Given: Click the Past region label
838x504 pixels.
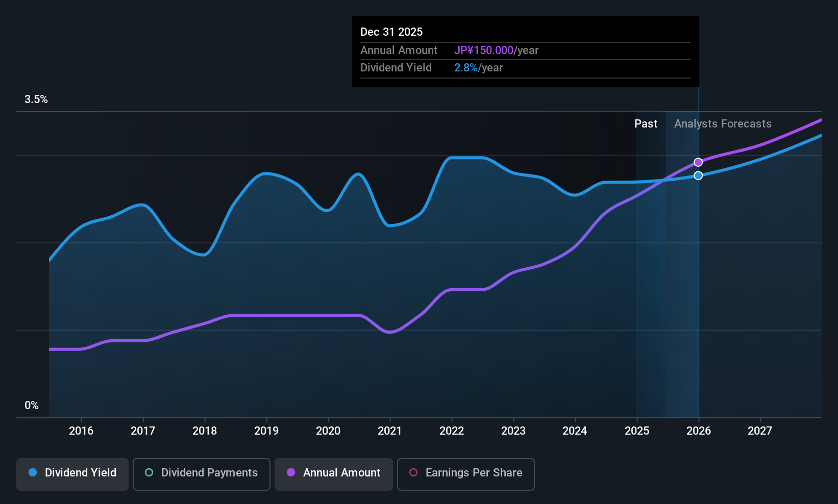Looking at the screenshot, I should pos(646,124).
